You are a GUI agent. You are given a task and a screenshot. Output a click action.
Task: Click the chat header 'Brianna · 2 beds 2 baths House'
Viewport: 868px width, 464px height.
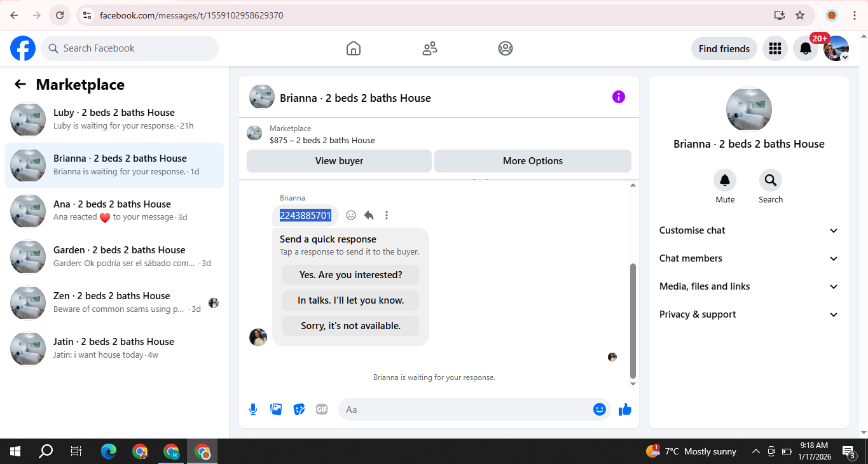coord(355,98)
